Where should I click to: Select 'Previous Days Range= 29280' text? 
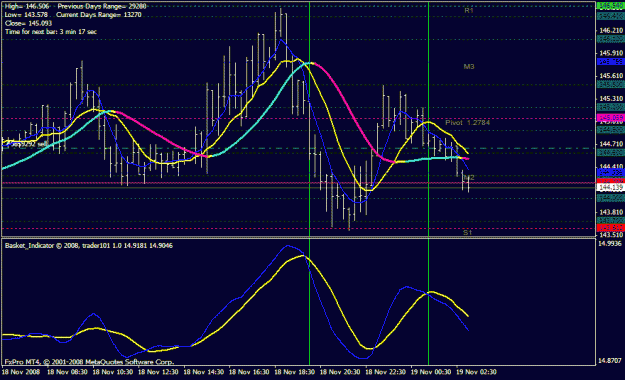pos(102,6)
